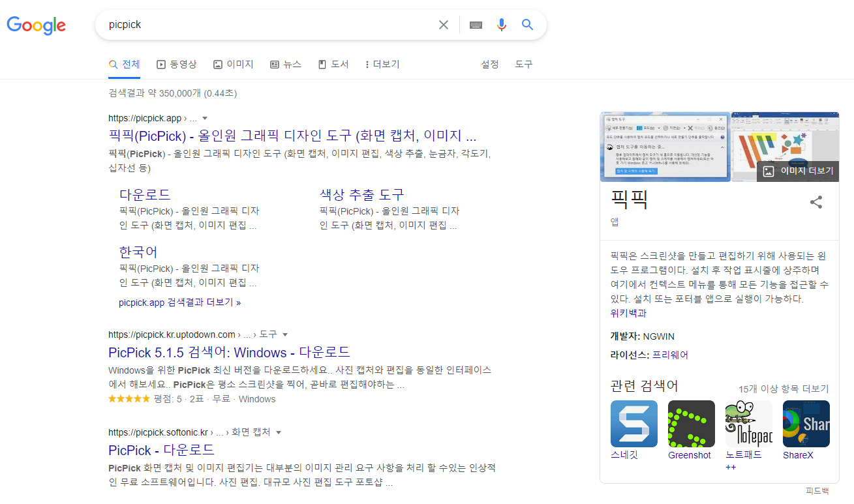Click the NGWIN developer value

coord(659,336)
